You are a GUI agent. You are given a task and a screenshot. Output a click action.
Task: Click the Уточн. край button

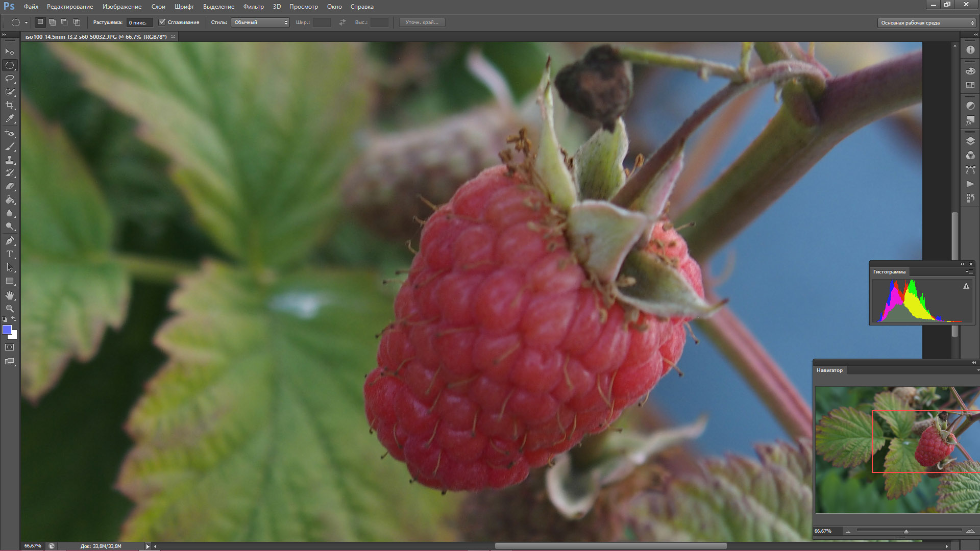(422, 22)
